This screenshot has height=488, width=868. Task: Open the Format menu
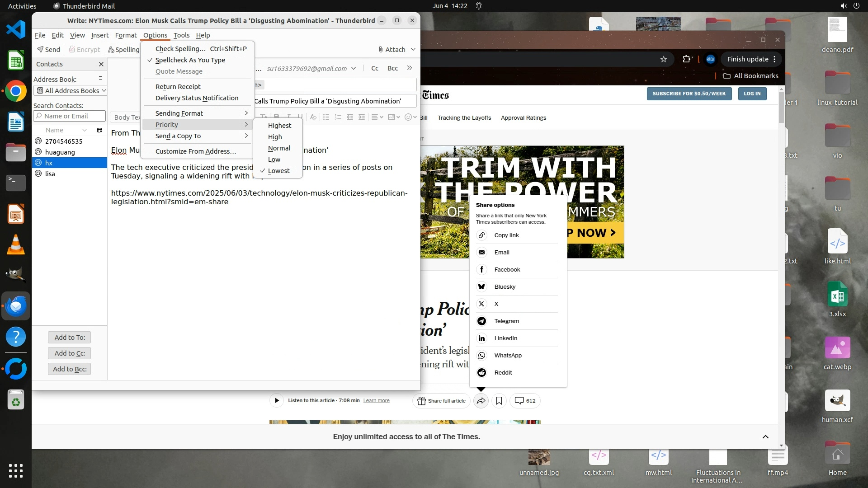(126, 35)
